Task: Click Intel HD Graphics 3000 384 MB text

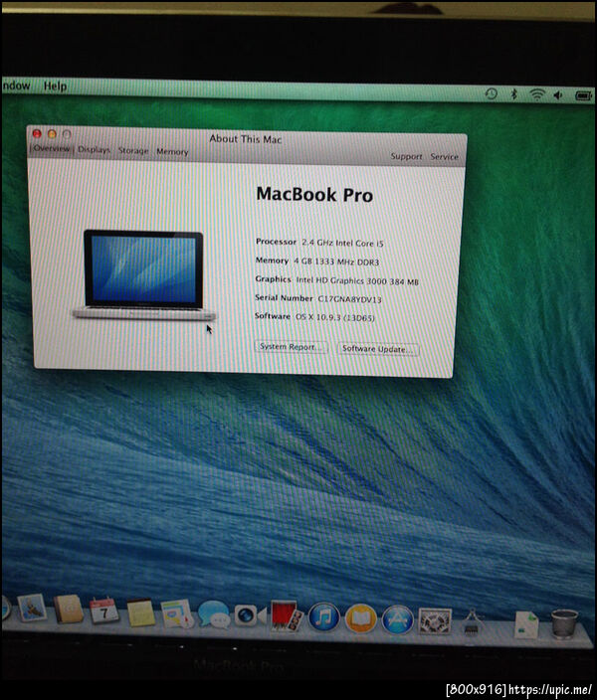Action: click(x=357, y=280)
